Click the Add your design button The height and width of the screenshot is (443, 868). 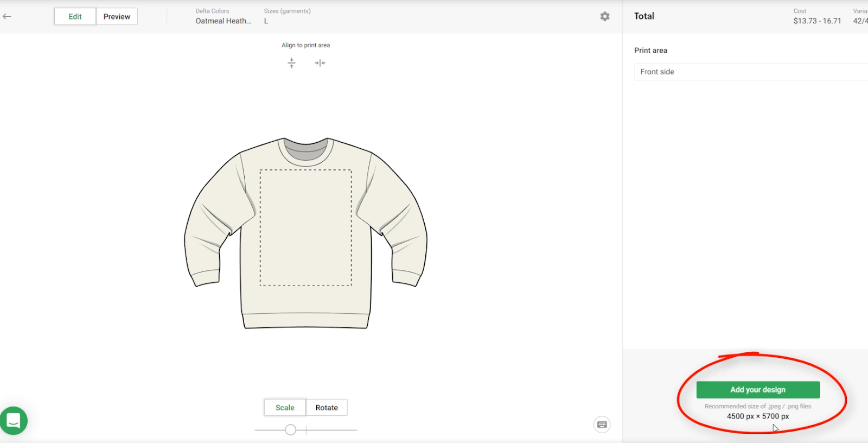[x=758, y=390]
